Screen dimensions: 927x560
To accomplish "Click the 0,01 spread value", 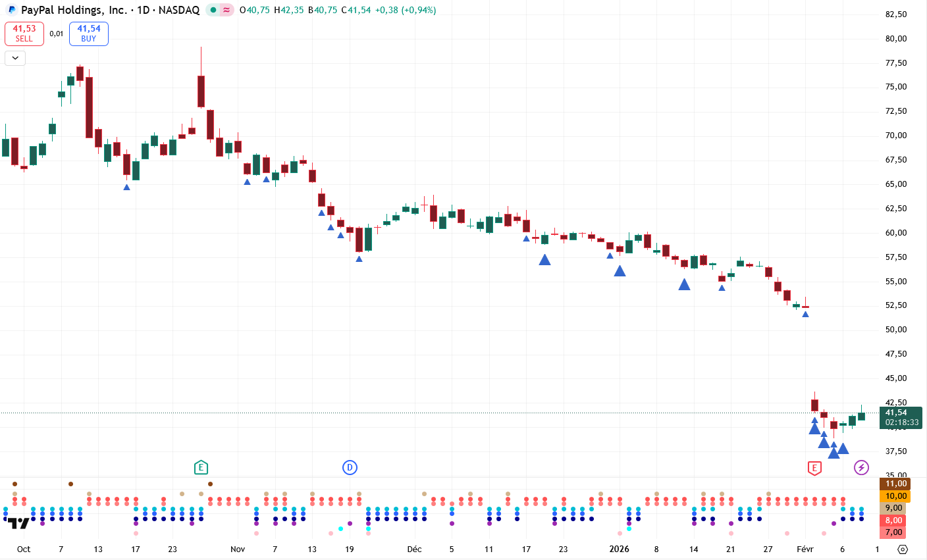I will click(x=57, y=34).
